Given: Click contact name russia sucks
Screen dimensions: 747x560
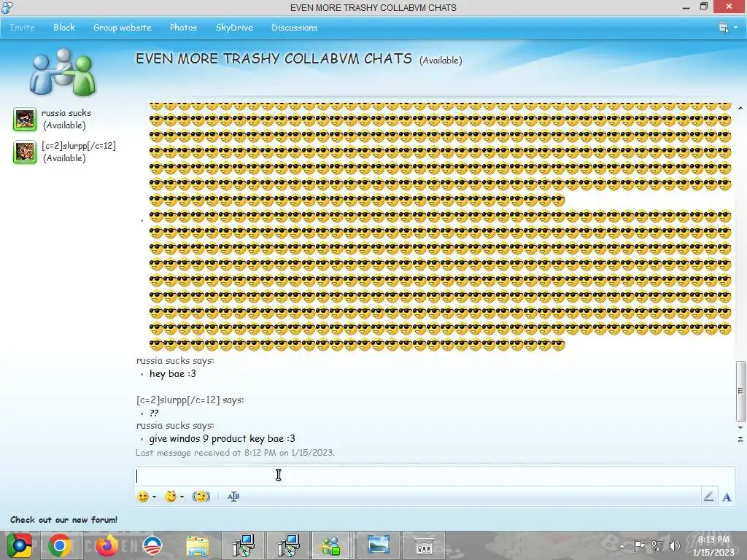Looking at the screenshot, I should [x=66, y=113].
